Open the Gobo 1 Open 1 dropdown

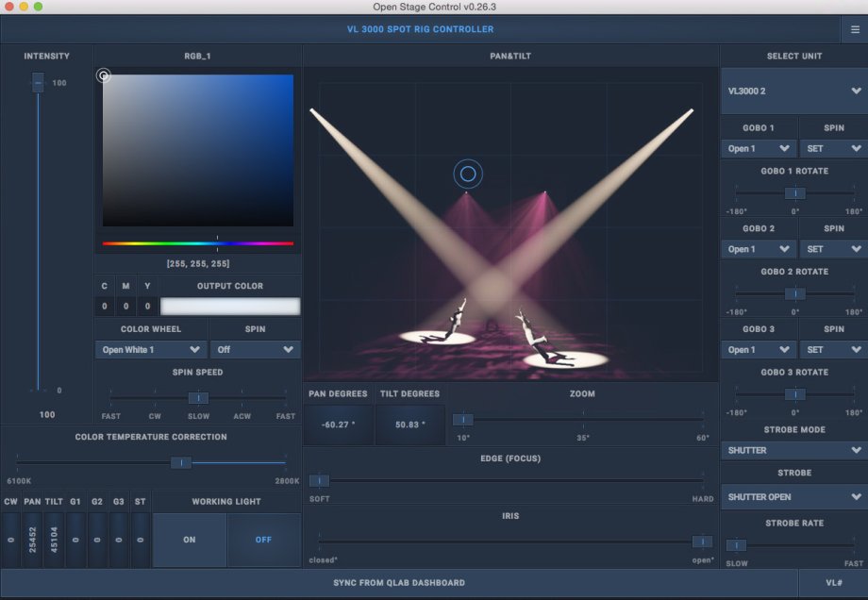pyautogui.click(x=759, y=149)
